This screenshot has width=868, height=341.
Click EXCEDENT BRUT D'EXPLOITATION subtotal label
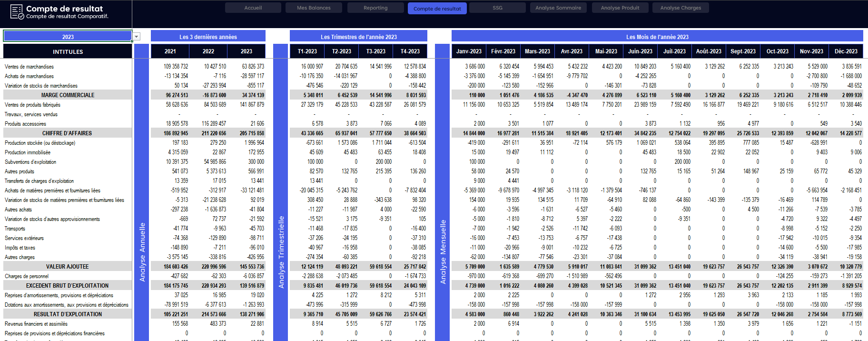67,286
